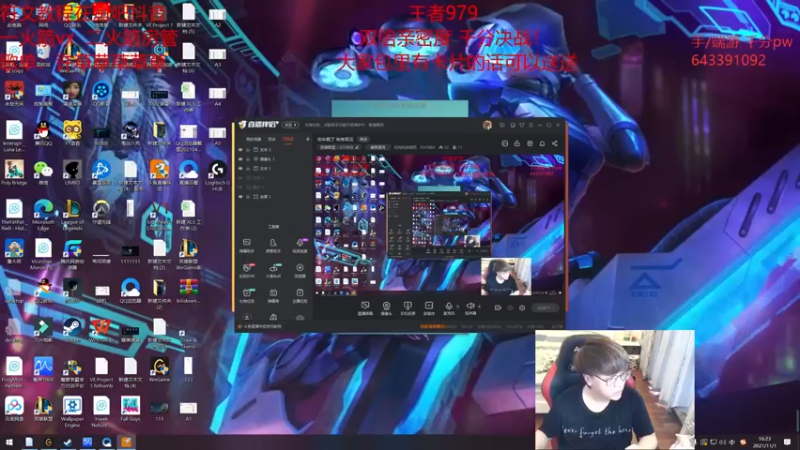800x450 pixels.
Task: Click the pill button right of the category chip
Action: pyautogui.click(x=378, y=147)
